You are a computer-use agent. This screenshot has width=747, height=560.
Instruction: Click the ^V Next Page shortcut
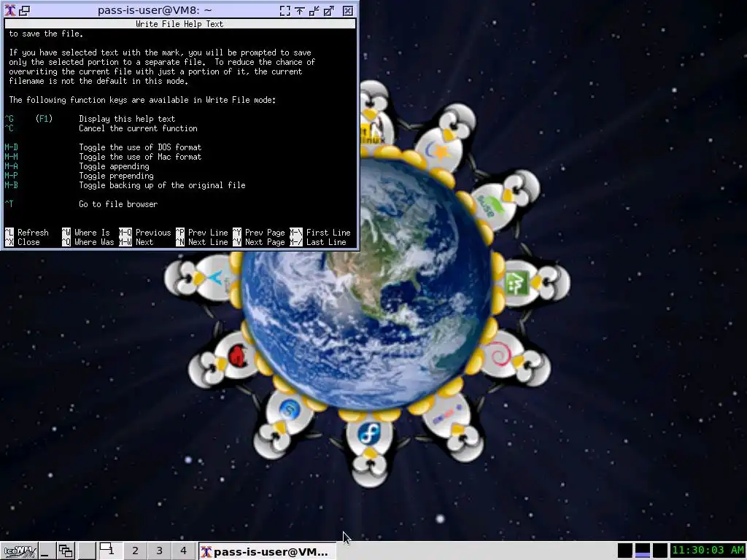[259, 242]
